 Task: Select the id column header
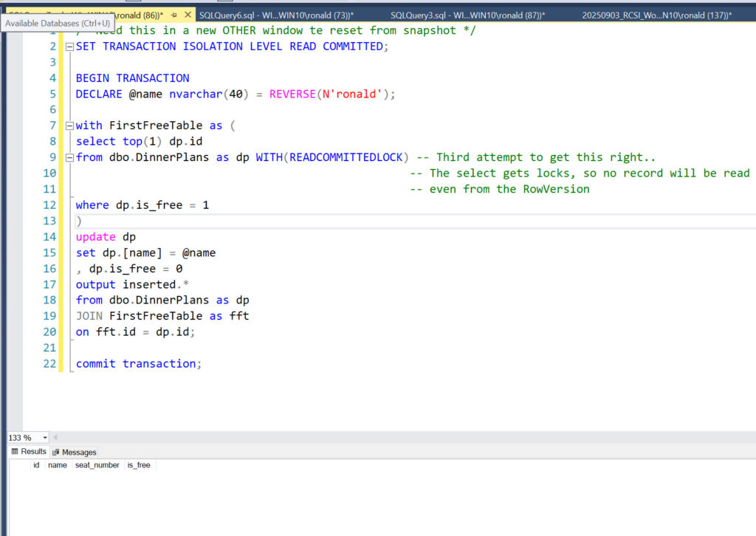pyautogui.click(x=36, y=465)
